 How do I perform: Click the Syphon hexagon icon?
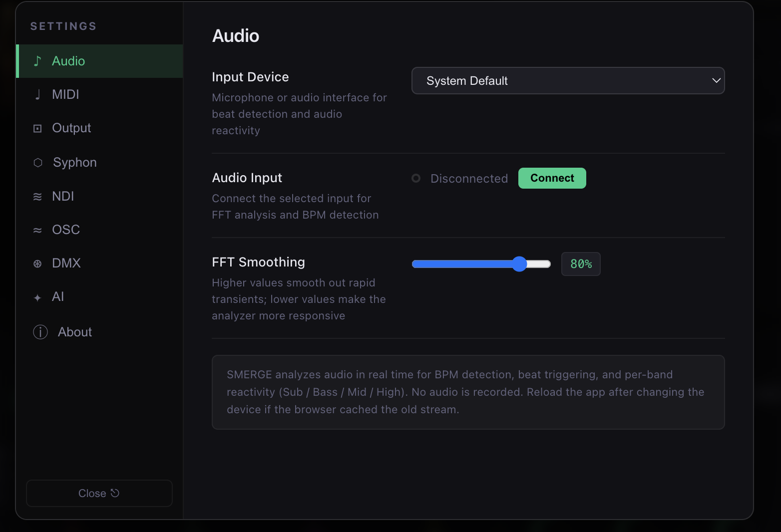(38, 163)
